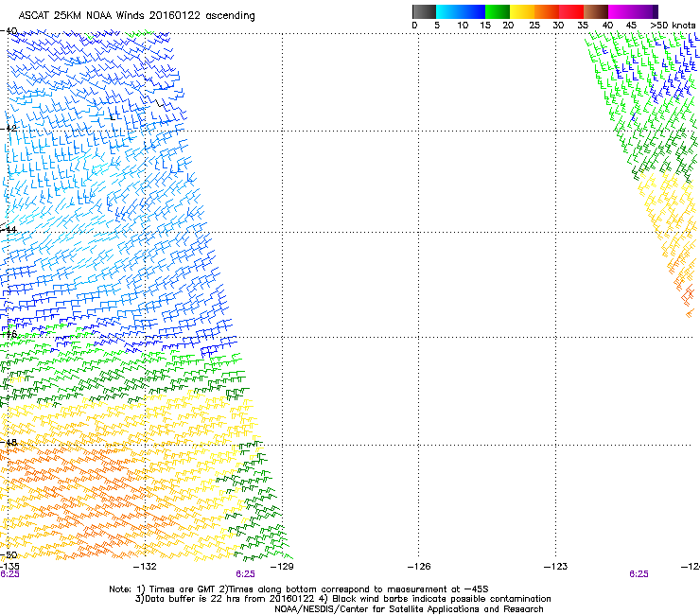Select the note line 'Data buffer is 22 hrs'
Viewport: 700px width, 615px height.
click(x=342, y=599)
